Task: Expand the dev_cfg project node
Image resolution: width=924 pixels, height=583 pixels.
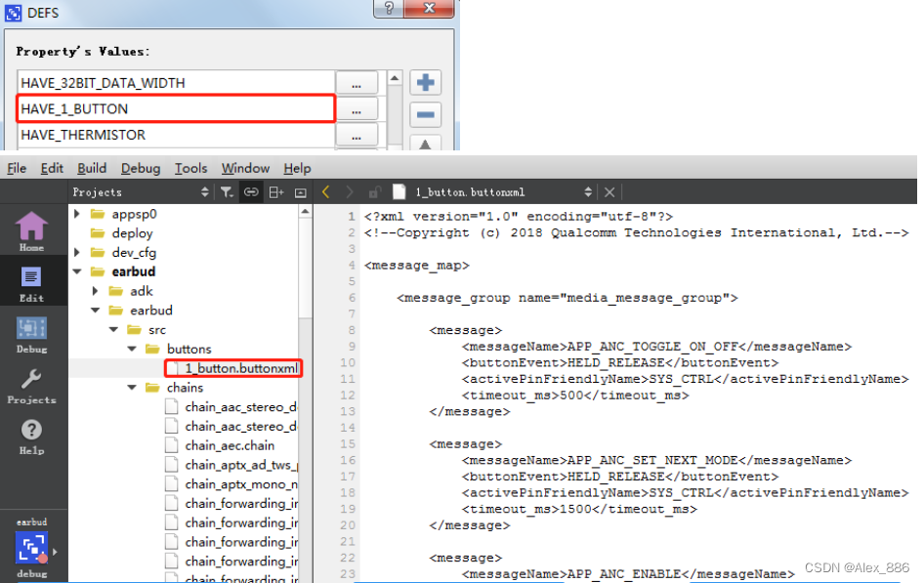Action: [77, 253]
